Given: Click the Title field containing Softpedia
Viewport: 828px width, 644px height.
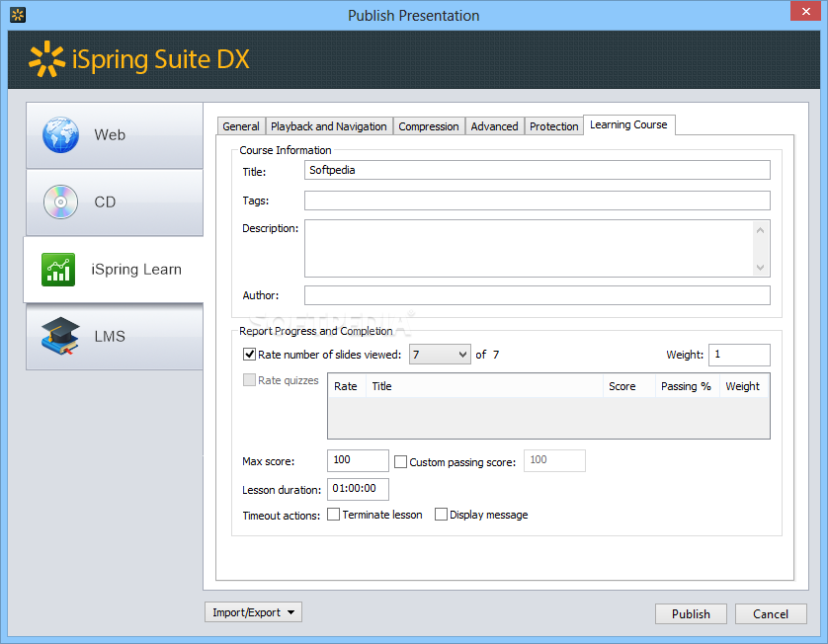Looking at the screenshot, I should (x=538, y=170).
